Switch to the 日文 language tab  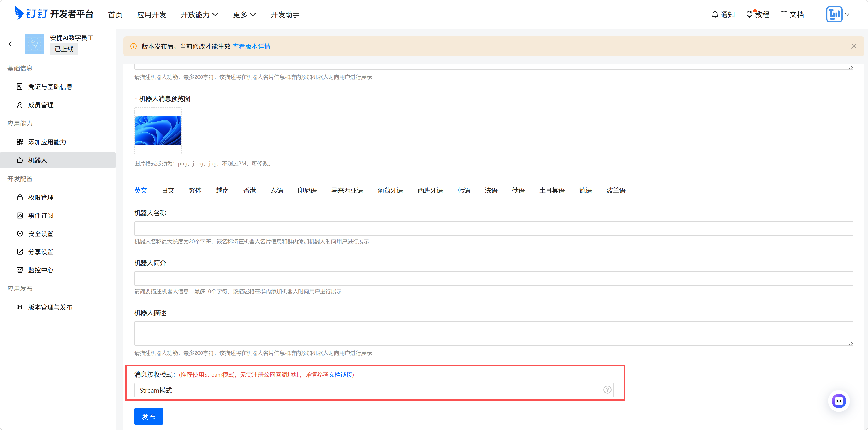pyautogui.click(x=168, y=190)
